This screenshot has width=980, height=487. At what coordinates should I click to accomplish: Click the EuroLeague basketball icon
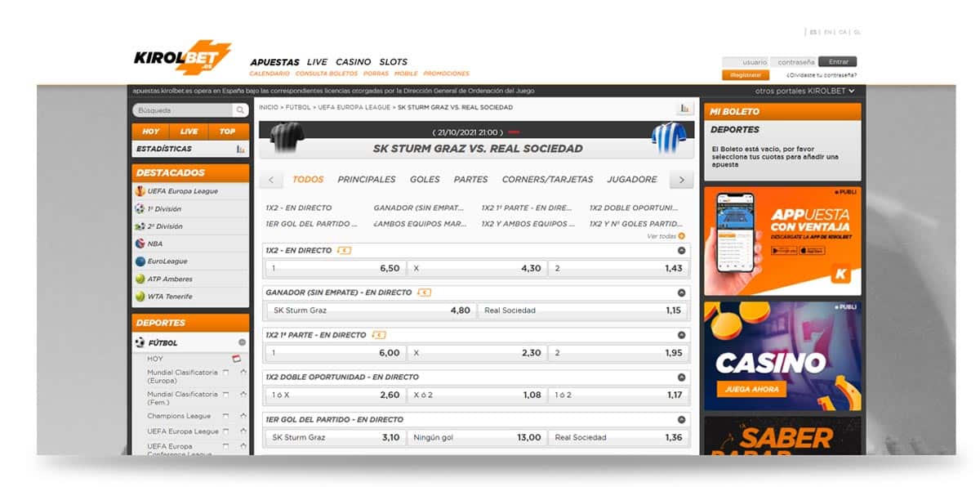point(140,261)
